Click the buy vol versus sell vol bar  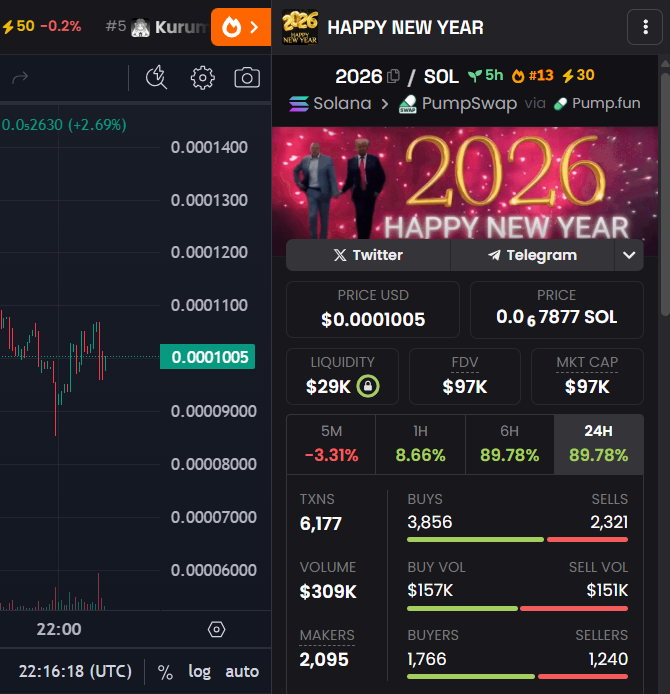[x=517, y=609]
